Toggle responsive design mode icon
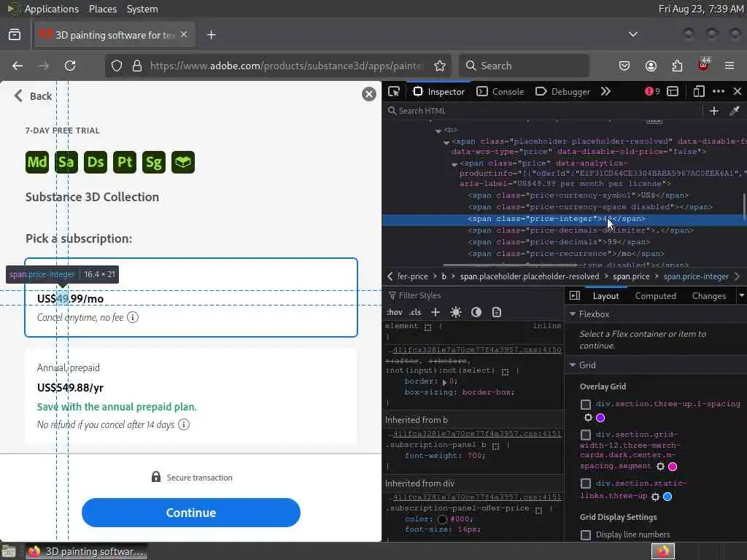Image resolution: width=747 pixels, height=560 pixels. [698, 91]
